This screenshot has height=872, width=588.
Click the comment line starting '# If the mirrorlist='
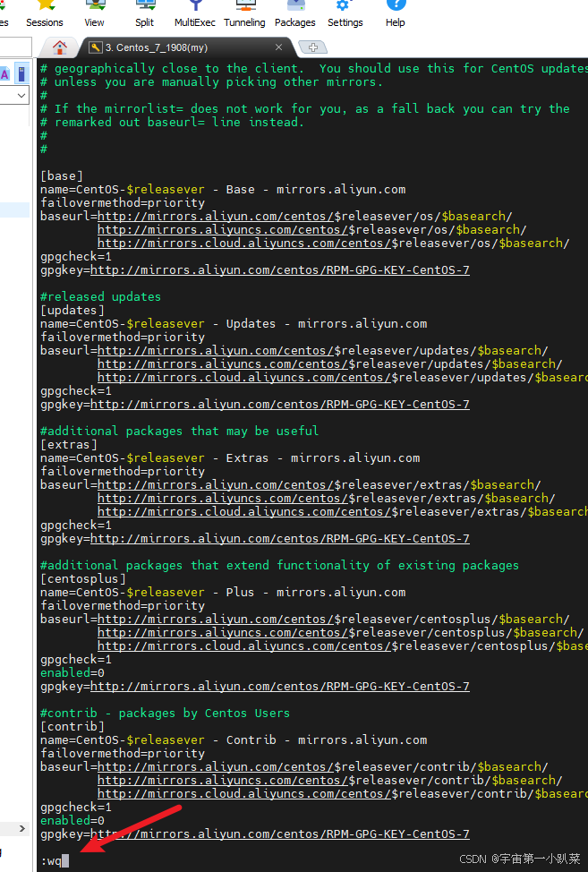(x=305, y=108)
